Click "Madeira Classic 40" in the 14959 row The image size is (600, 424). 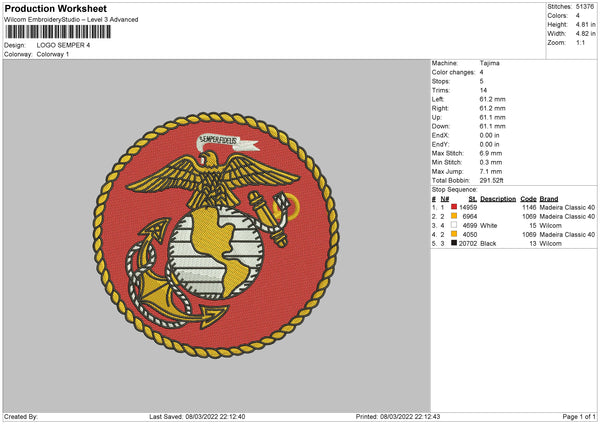point(567,207)
